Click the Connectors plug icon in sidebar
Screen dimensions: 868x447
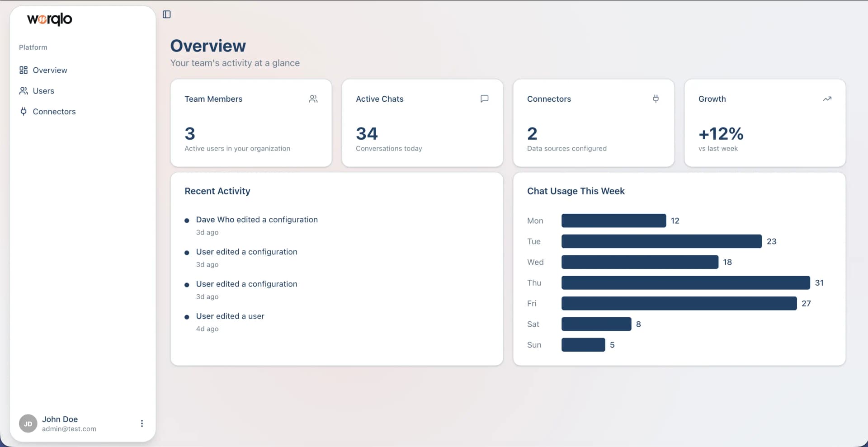tap(24, 111)
